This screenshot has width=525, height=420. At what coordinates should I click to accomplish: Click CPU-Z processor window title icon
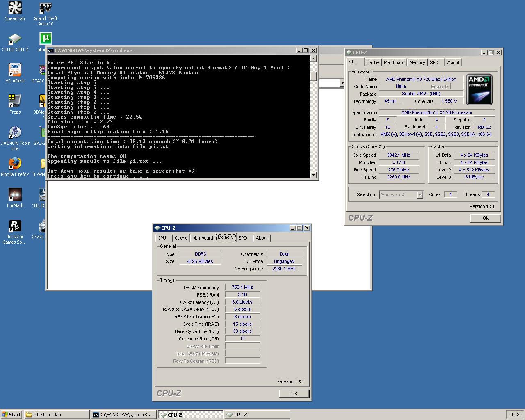click(349, 52)
